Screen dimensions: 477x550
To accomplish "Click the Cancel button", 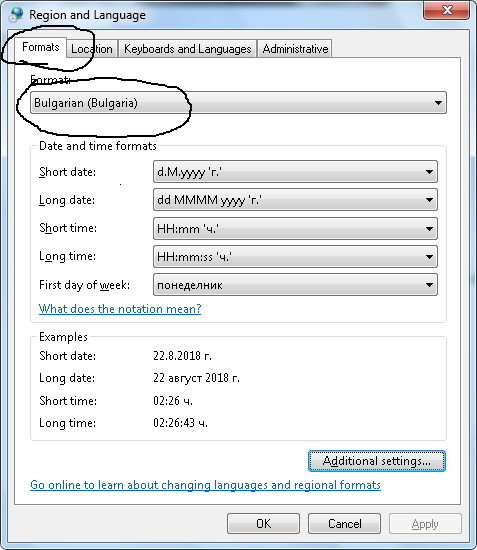I will [x=344, y=524].
